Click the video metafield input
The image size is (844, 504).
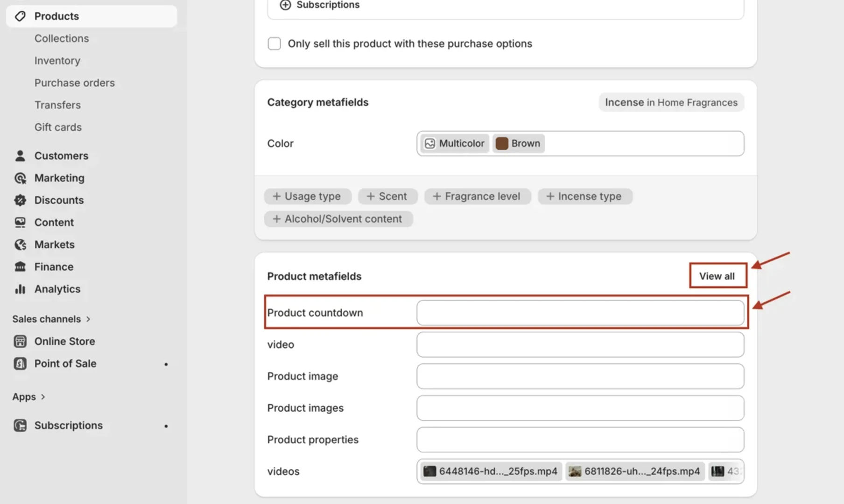coord(580,345)
